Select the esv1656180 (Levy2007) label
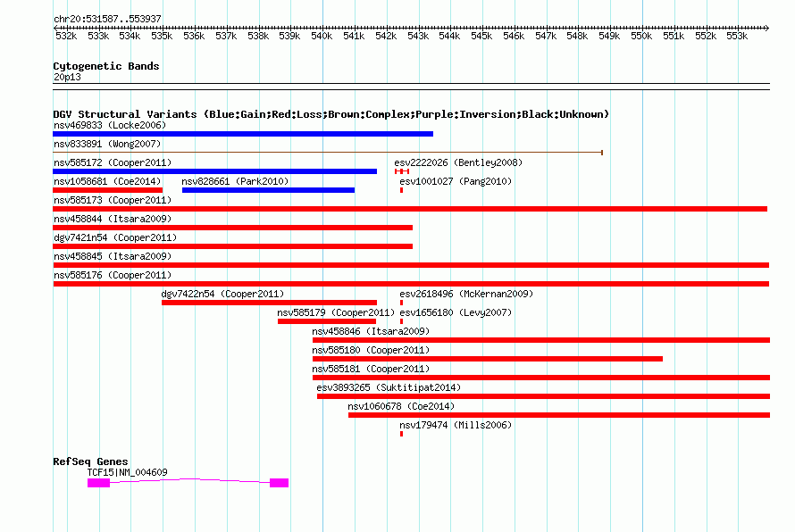The image size is (795, 532). (456, 312)
